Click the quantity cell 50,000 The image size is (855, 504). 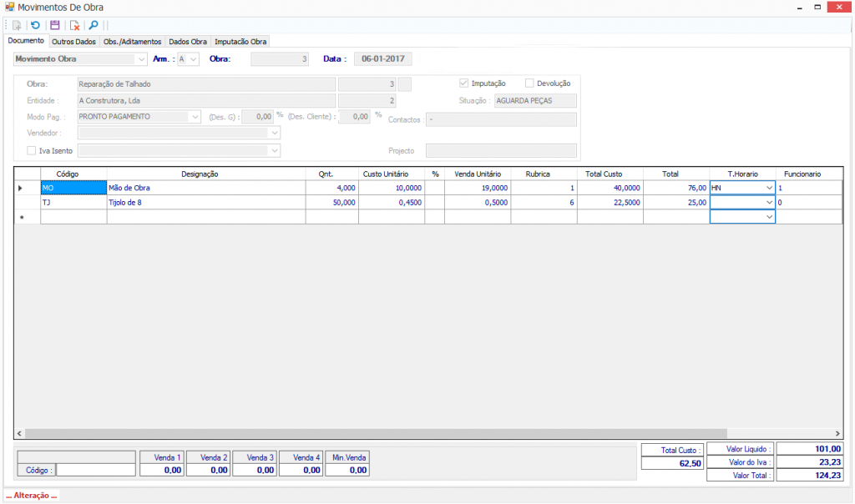pyautogui.click(x=332, y=202)
